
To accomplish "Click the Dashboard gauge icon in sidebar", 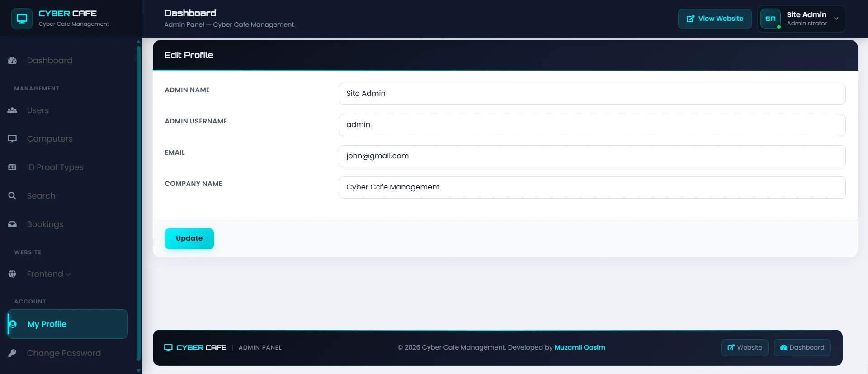I will click(12, 61).
